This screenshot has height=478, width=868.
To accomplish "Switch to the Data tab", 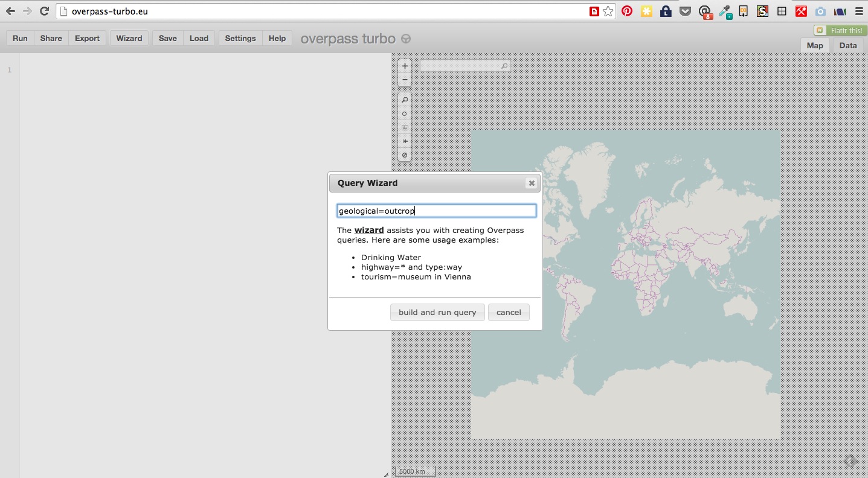I will pos(847,45).
